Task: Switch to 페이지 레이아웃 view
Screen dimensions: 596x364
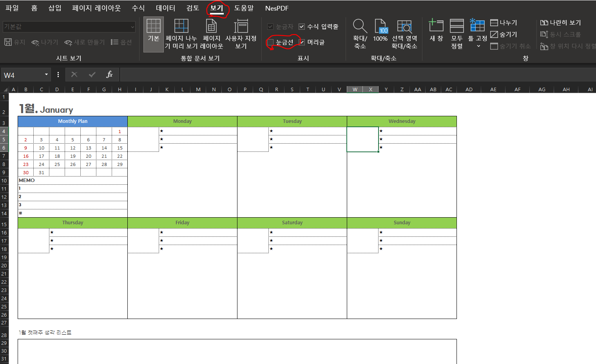Action: coord(212,34)
